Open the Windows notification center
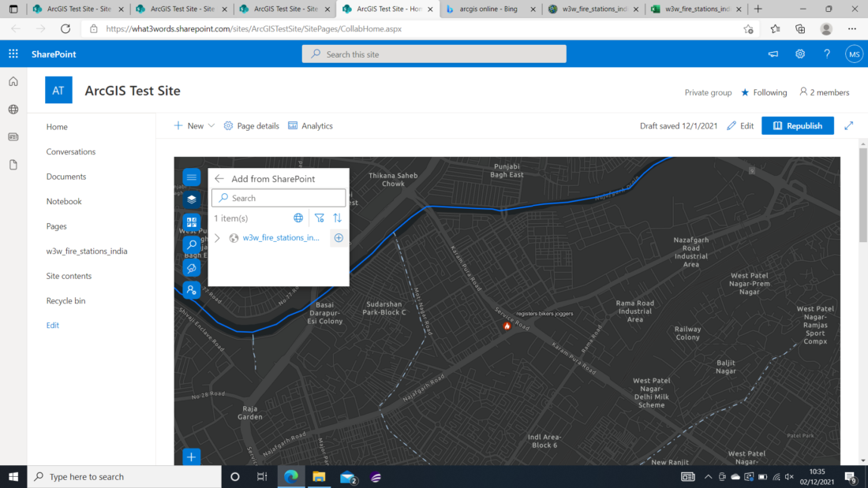The width and height of the screenshot is (868, 488). (851, 476)
